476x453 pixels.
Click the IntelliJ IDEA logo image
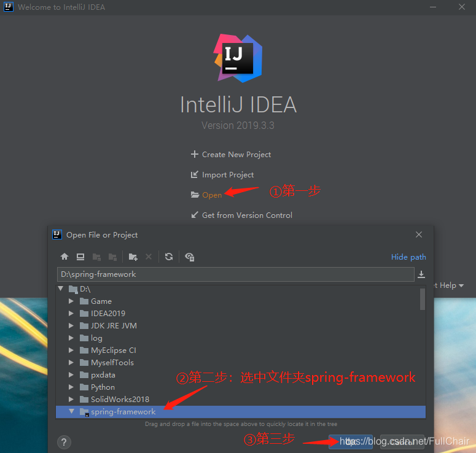[x=238, y=58]
